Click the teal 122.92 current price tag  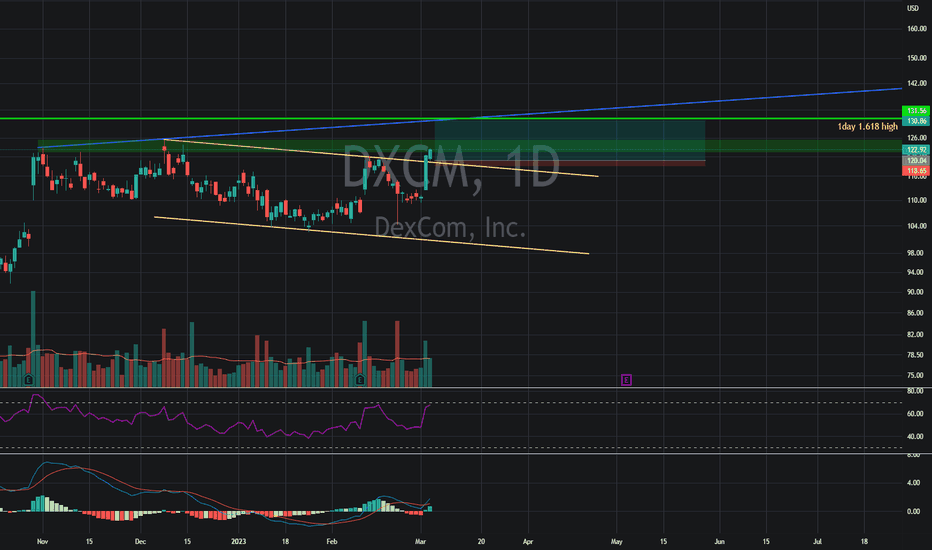(x=917, y=150)
